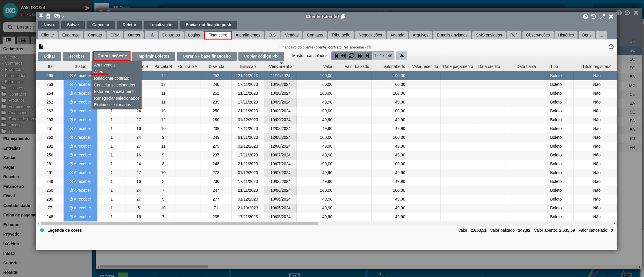The height and width of the screenshot is (277, 644).
Task: Click Copiar código Pix button
Action: tap(261, 56)
